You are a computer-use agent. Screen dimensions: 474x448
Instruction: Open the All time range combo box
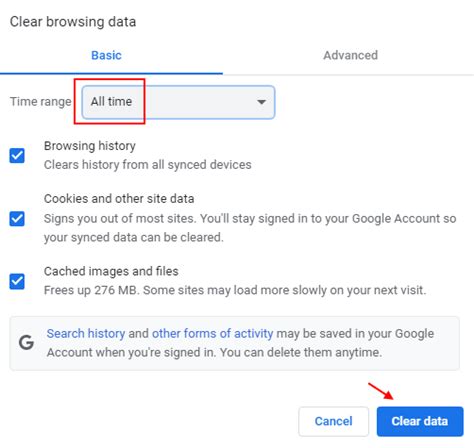click(x=178, y=102)
